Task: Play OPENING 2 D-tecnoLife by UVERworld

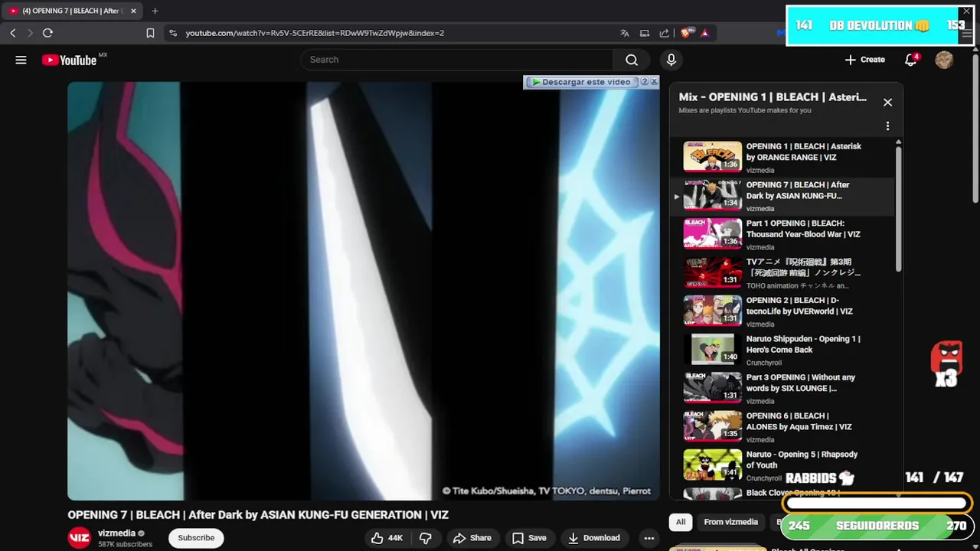Action: [783, 311]
